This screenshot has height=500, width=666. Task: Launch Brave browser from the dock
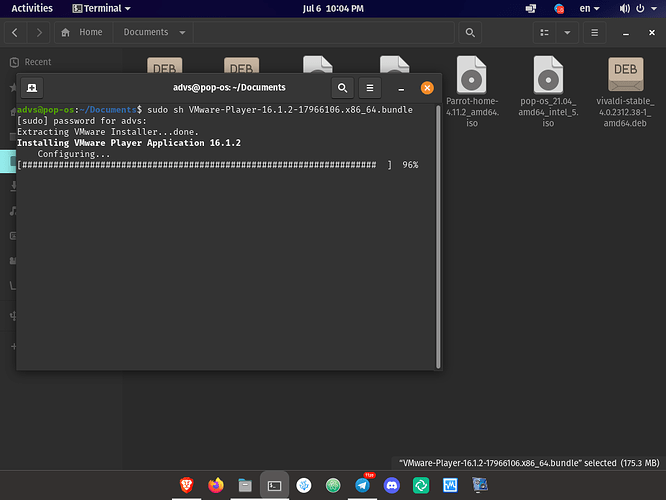[186, 485]
